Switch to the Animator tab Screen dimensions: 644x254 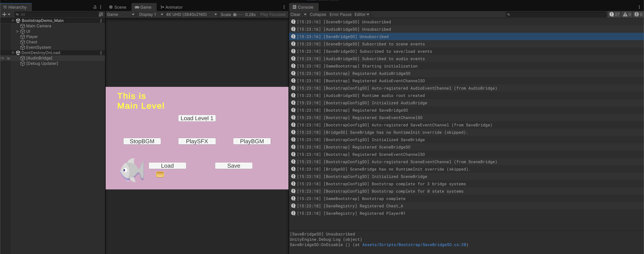tap(172, 7)
